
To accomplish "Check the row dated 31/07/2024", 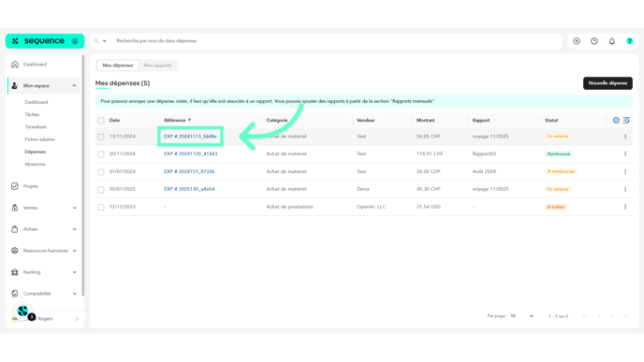I will (x=101, y=172).
